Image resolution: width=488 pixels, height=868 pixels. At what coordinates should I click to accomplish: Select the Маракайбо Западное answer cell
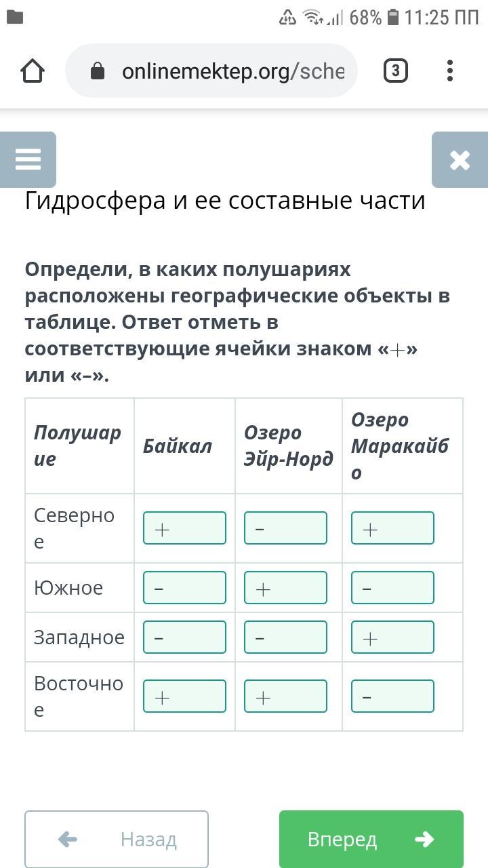click(x=392, y=637)
